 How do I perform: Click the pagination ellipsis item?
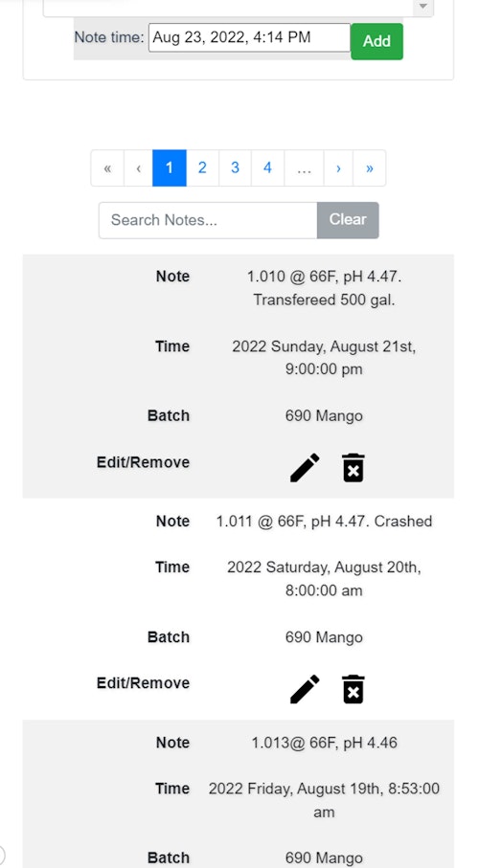(x=304, y=168)
